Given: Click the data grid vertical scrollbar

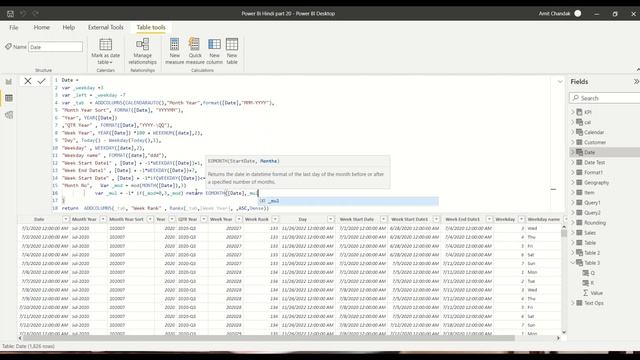Looking at the screenshot, I should click(564, 233).
